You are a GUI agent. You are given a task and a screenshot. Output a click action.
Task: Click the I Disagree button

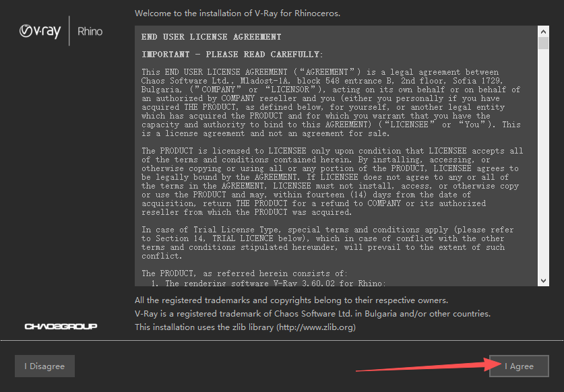click(44, 366)
